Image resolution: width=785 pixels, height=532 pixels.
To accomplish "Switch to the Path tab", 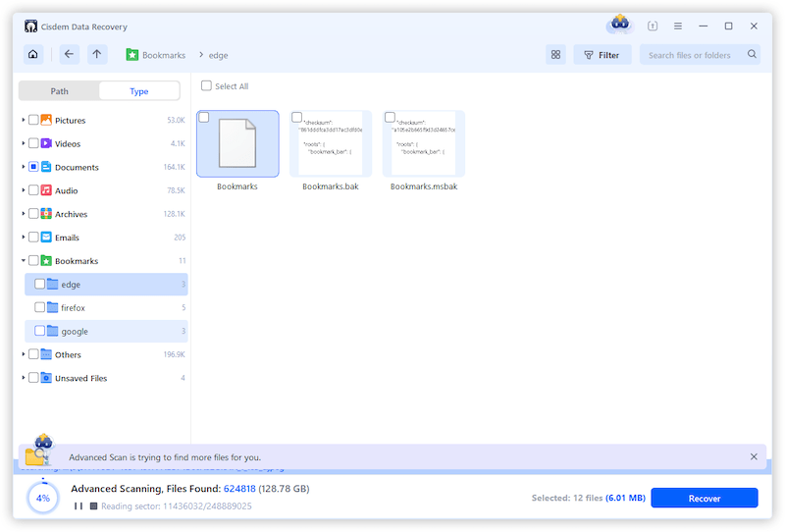I will [x=60, y=91].
